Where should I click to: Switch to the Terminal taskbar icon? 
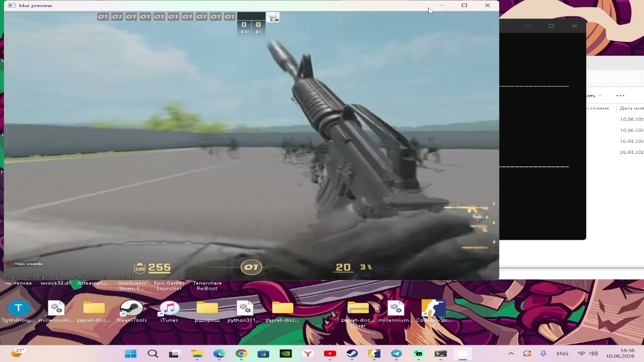click(x=441, y=354)
